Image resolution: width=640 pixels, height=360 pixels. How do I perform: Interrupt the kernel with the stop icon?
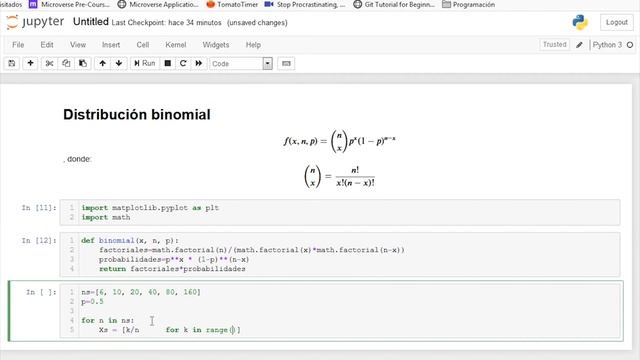[x=168, y=63]
